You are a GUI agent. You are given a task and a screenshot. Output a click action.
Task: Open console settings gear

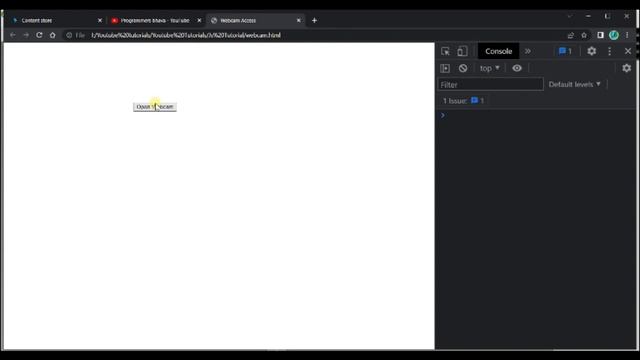point(627,68)
